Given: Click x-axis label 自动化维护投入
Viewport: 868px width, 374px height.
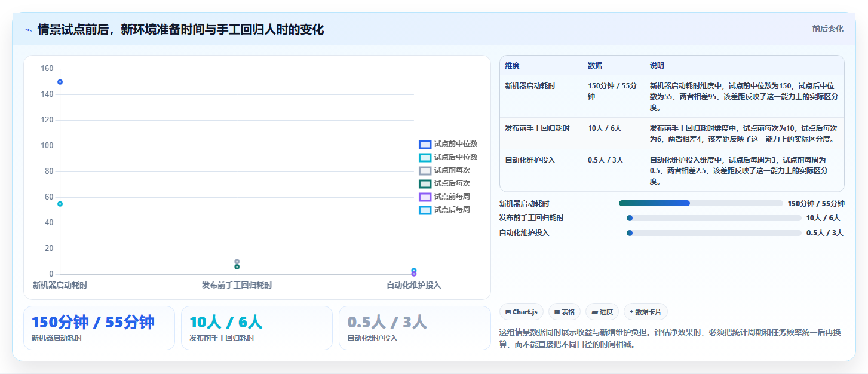Looking at the screenshot, I should [x=413, y=286].
